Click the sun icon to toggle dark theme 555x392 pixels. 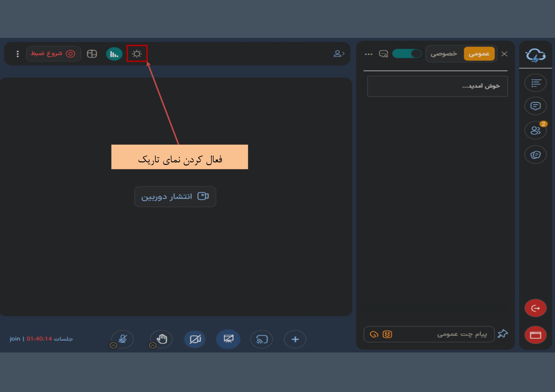(137, 54)
